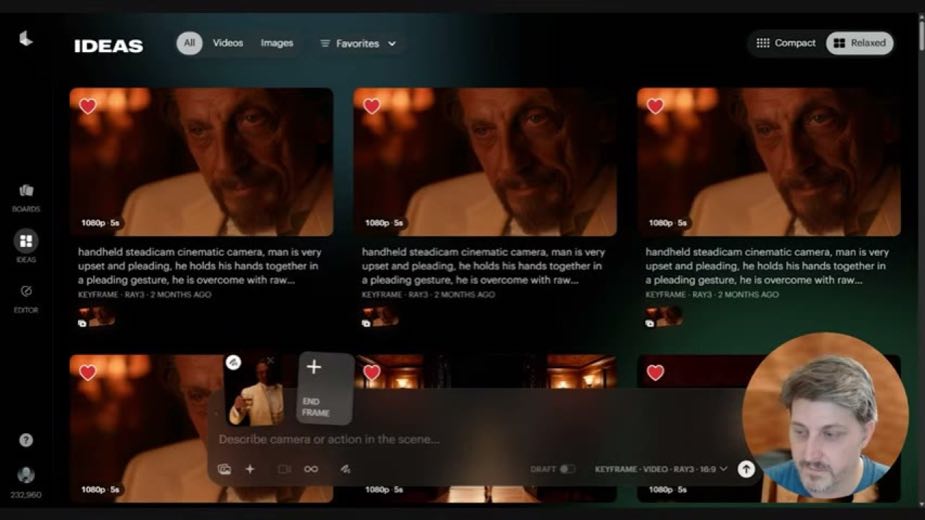Click the camera icon in prompt toolbar
Image resolution: width=925 pixels, height=520 pixels.
[x=284, y=469]
